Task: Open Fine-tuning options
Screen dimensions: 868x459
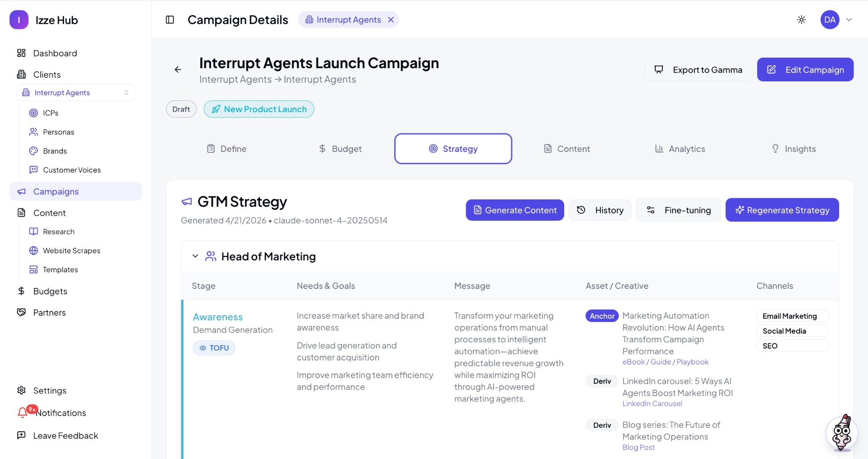Action: coord(678,210)
